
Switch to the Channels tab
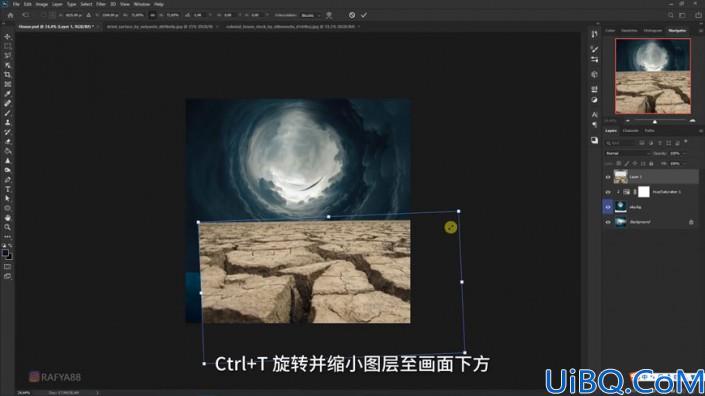pos(630,131)
